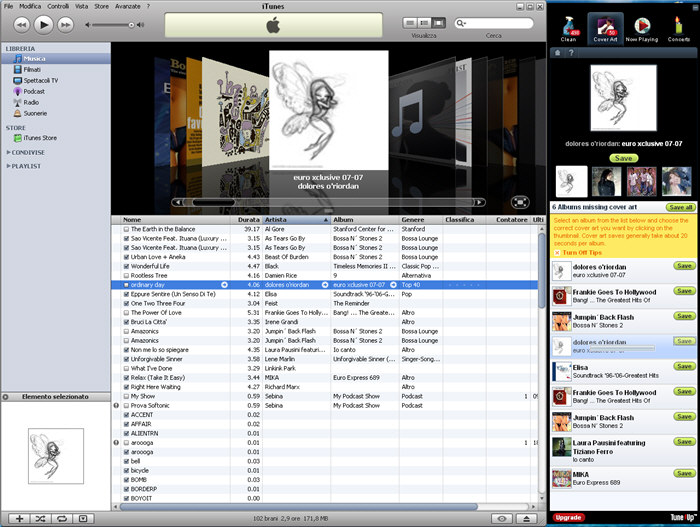Toggle artwork viewer button at bottom
Image resolution: width=700 pixels, height=527 pixels.
83,519
